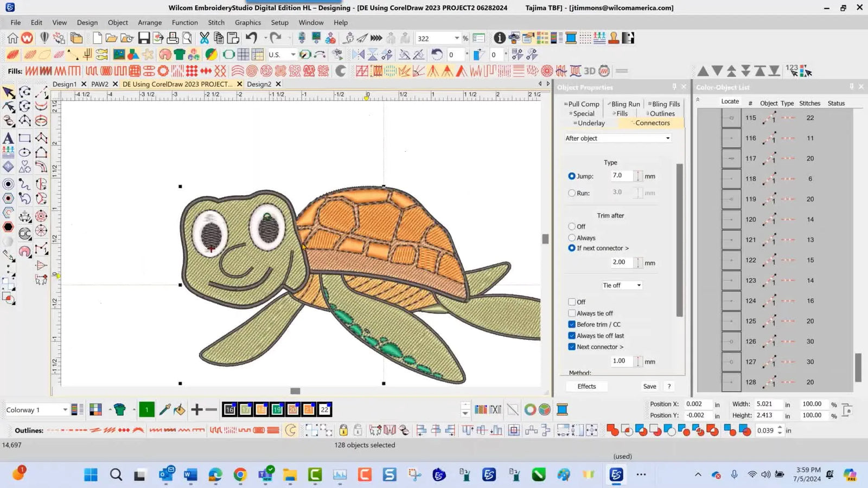The width and height of the screenshot is (868, 488).
Task: Open the zoom percentage 322 dropdown
Action: 457,38
